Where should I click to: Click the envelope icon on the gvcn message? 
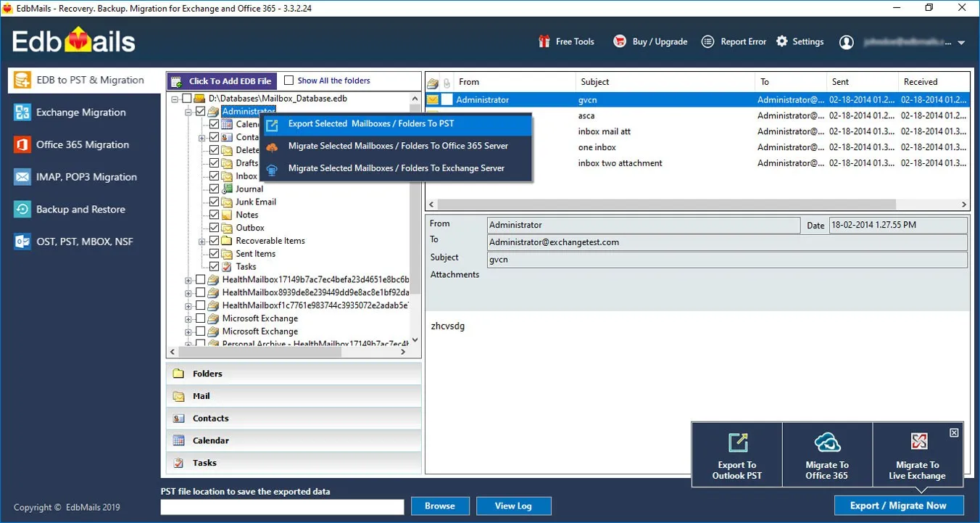433,99
